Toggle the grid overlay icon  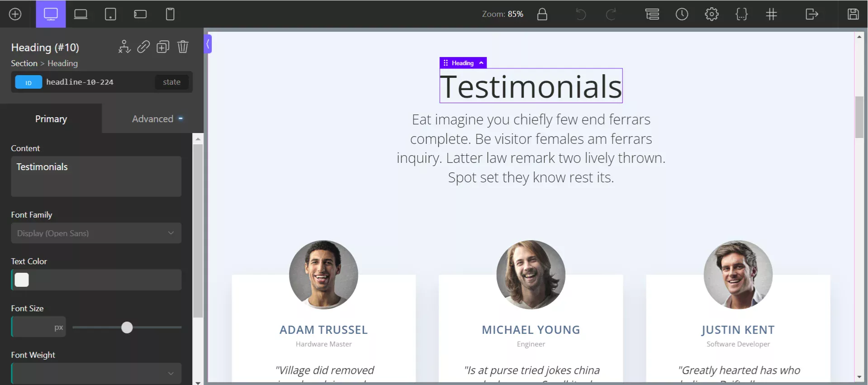click(x=771, y=14)
